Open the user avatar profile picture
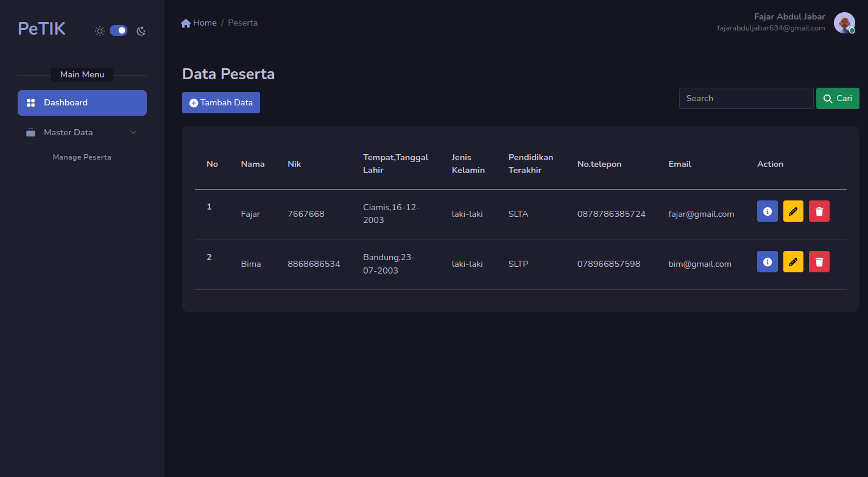The height and width of the screenshot is (477, 868). [x=844, y=23]
